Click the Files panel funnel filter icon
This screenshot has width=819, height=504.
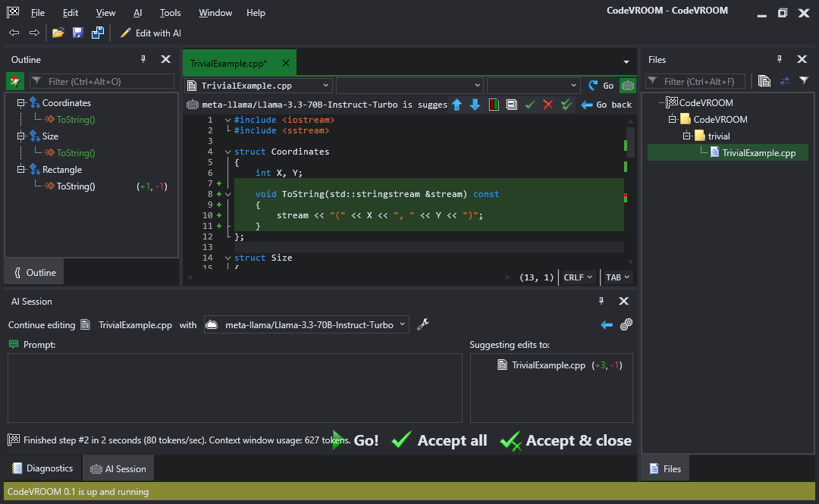(804, 81)
